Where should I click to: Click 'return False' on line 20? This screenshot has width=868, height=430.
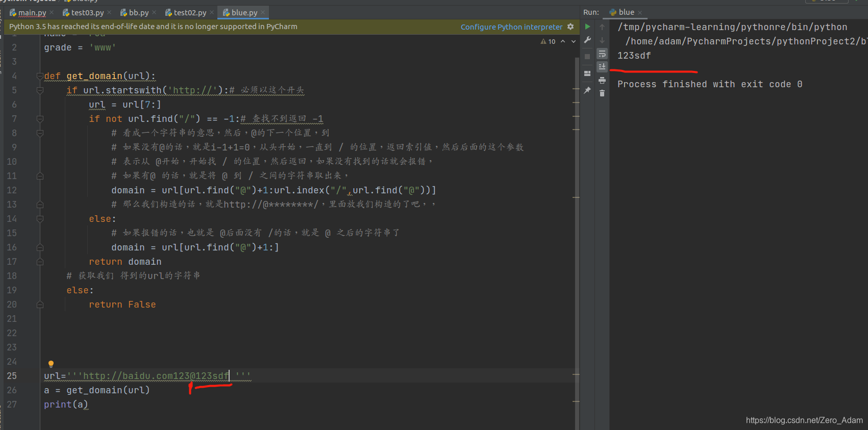(x=122, y=305)
